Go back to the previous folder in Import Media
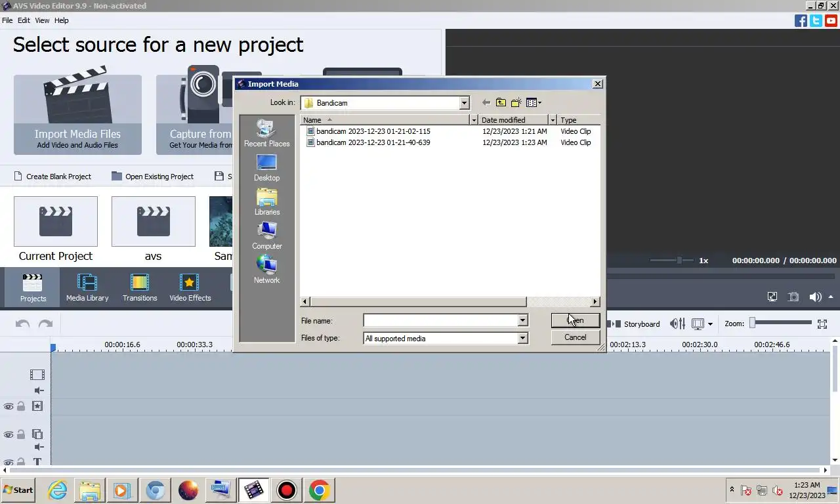Screen dimensions: 840x504 [x=486, y=102]
